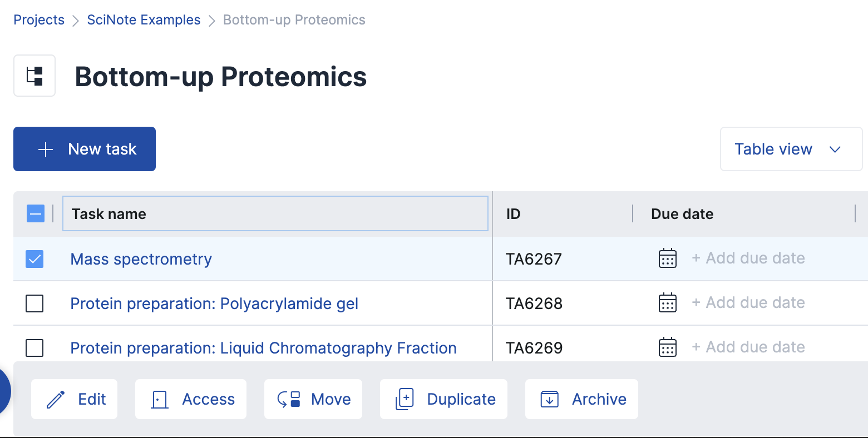Image resolution: width=868 pixels, height=438 pixels.
Task: Click the Move task icon
Action: coord(289,399)
